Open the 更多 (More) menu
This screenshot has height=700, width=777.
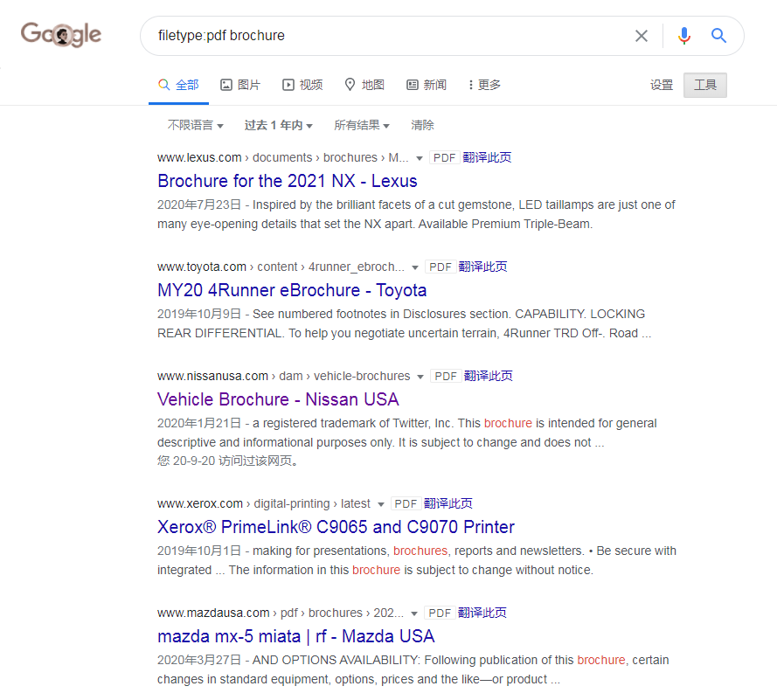click(x=484, y=85)
